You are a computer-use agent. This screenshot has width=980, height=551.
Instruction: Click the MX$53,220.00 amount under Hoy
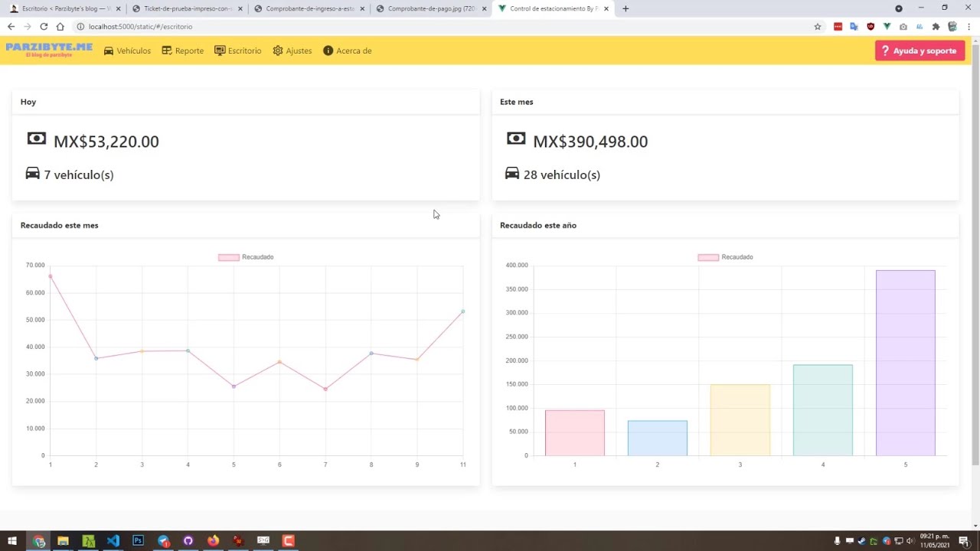point(106,142)
